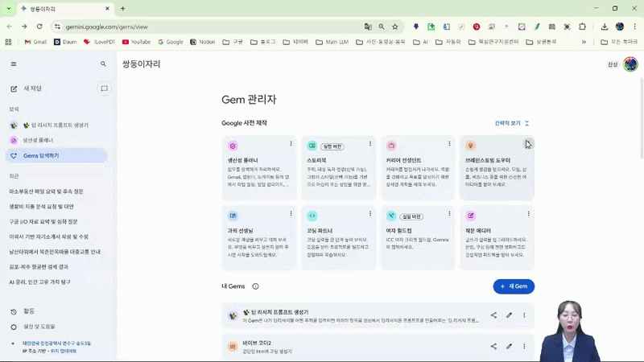Click the info icon next to 내 Gems

tap(255, 286)
